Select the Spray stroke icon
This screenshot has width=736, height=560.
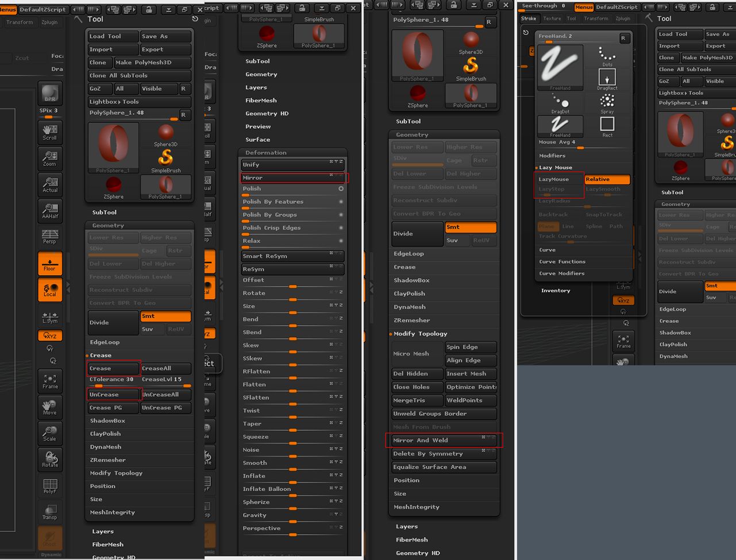(x=606, y=101)
